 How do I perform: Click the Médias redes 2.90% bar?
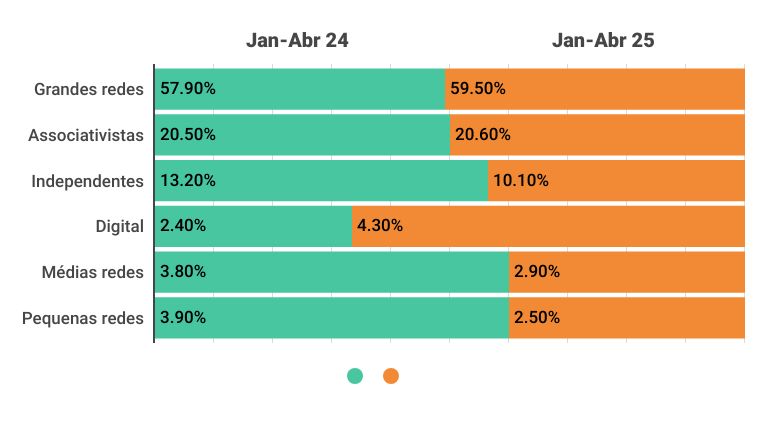pyautogui.click(x=627, y=272)
